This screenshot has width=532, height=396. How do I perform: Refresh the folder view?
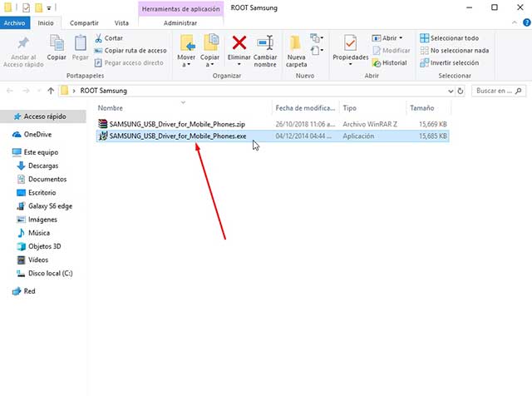(x=461, y=91)
